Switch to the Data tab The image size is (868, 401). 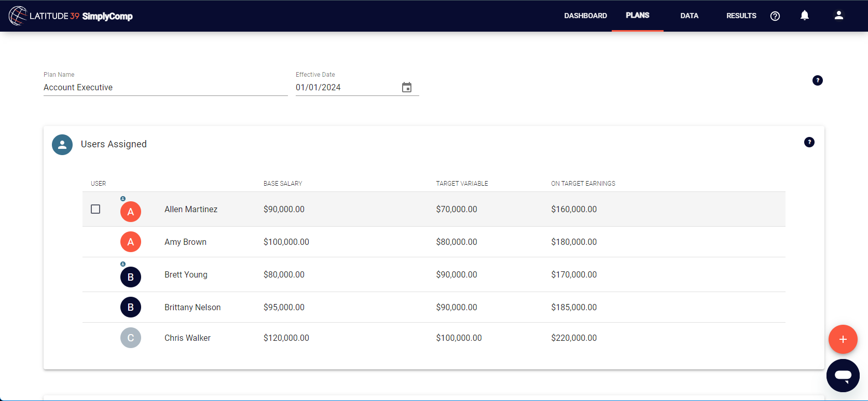point(689,16)
